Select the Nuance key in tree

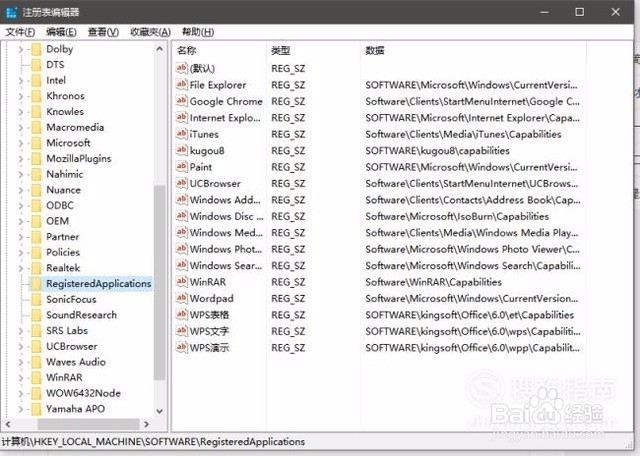pos(63,190)
